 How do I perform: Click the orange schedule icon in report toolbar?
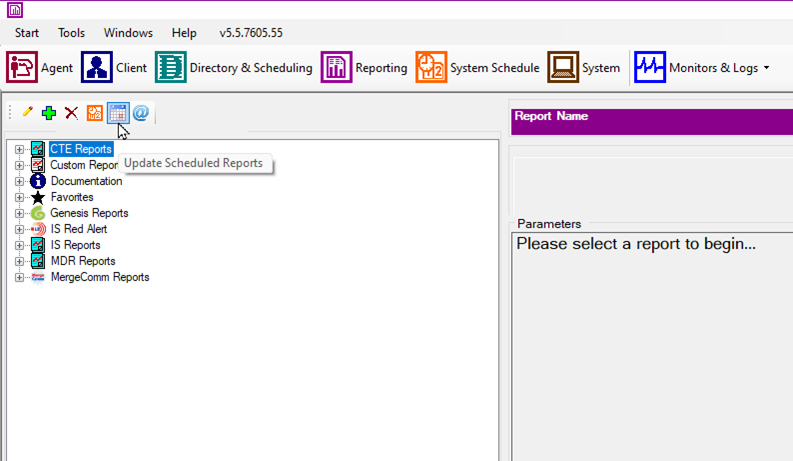pos(94,113)
